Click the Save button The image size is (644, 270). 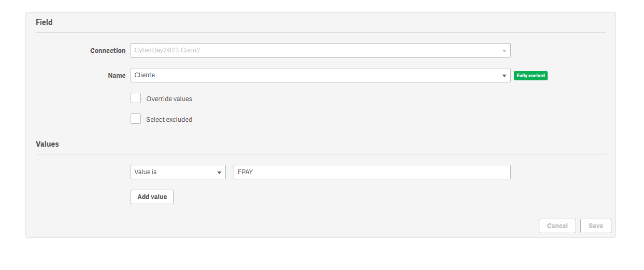595,226
